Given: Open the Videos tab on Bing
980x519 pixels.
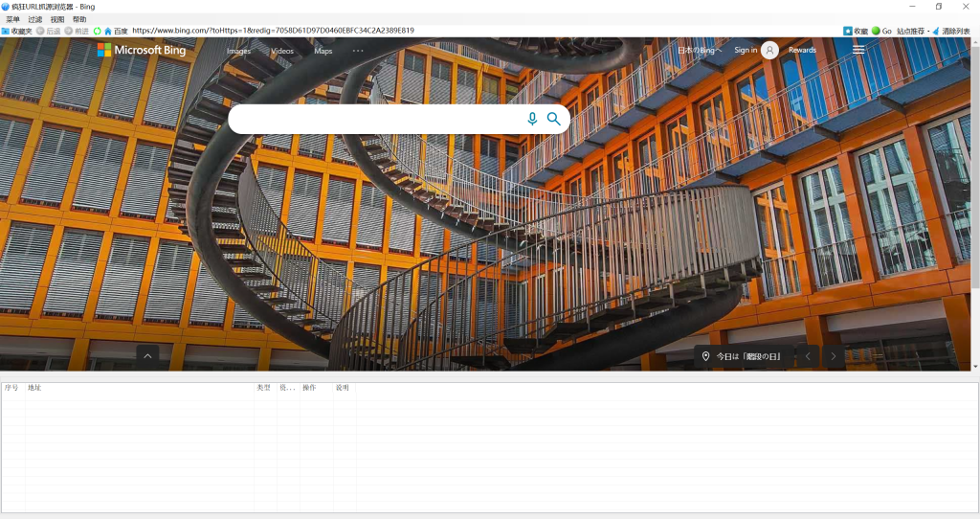Looking at the screenshot, I should coord(282,51).
